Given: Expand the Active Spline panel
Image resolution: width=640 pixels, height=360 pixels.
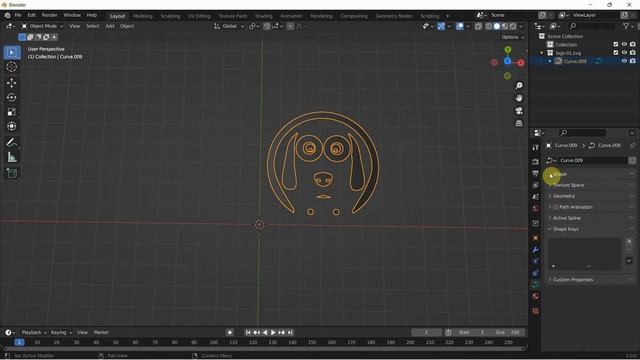Looking at the screenshot, I should point(567,218).
